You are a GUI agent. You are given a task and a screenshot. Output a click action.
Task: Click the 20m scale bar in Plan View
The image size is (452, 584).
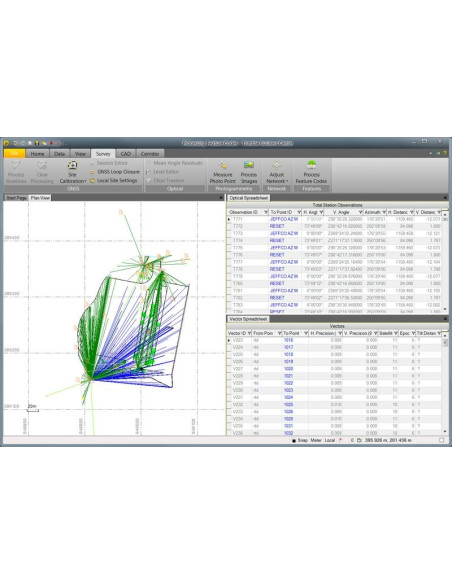(33, 408)
